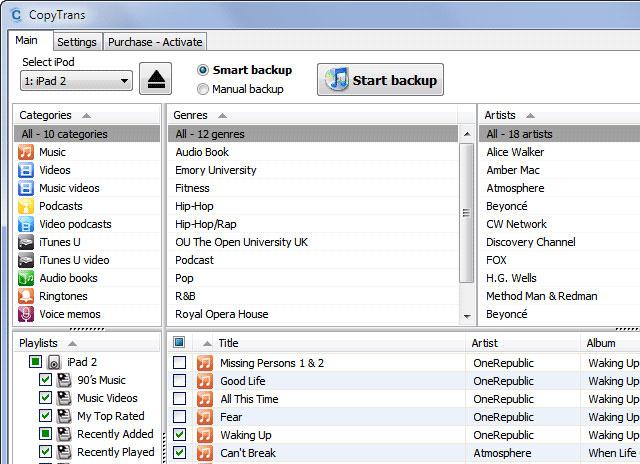Screen dimensions: 640x464
Task: Uncheck the 90's Music playlist checkbox
Action: pyautogui.click(x=45, y=380)
